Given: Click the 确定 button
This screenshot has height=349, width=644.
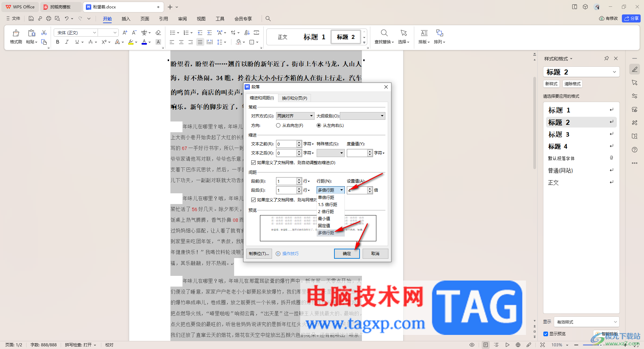Looking at the screenshot, I should pyautogui.click(x=347, y=254).
